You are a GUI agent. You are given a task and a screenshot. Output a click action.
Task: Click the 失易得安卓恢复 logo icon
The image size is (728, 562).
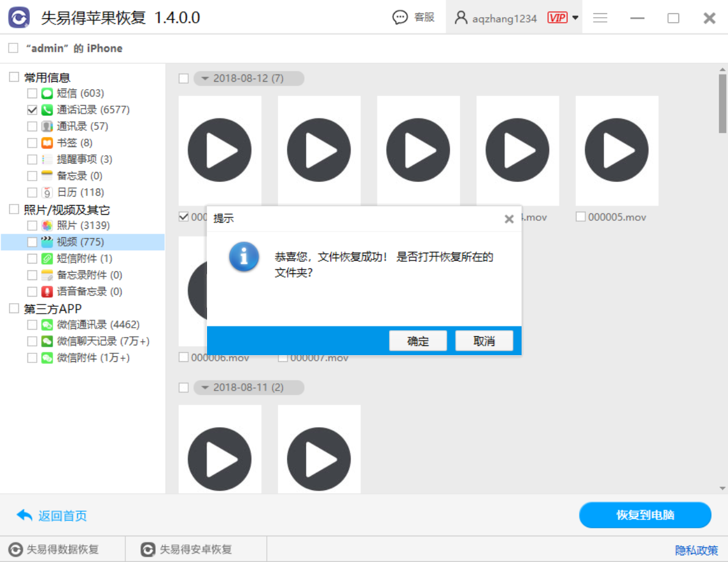pyautogui.click(x=148, y=549)
